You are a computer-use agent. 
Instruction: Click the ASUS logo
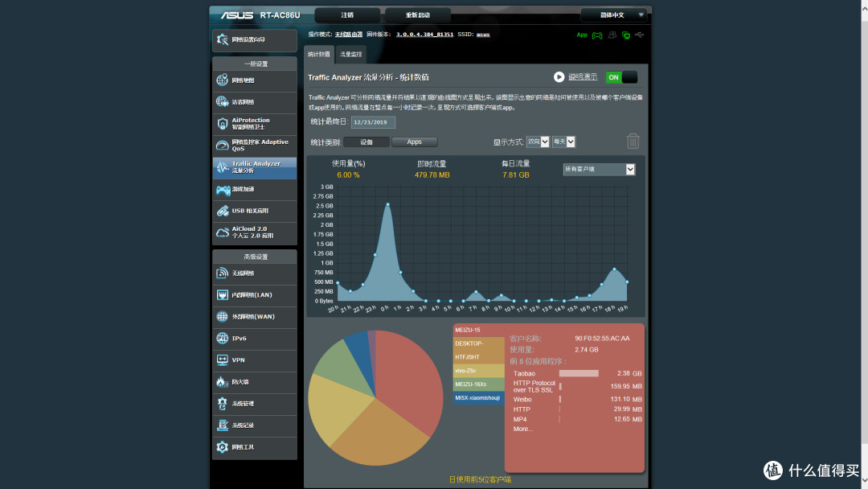pyautogui.click(x=237, y=15)
